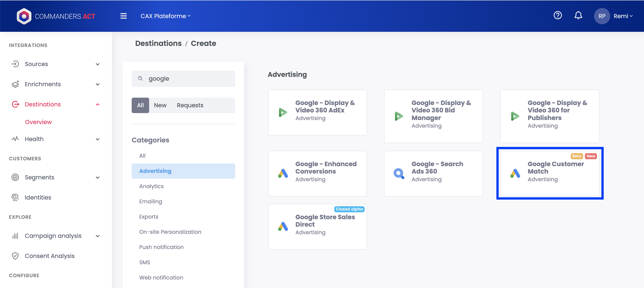644x288 pixels.
Task: Open the Overview link under Destinations
Action: coord(38,122)
